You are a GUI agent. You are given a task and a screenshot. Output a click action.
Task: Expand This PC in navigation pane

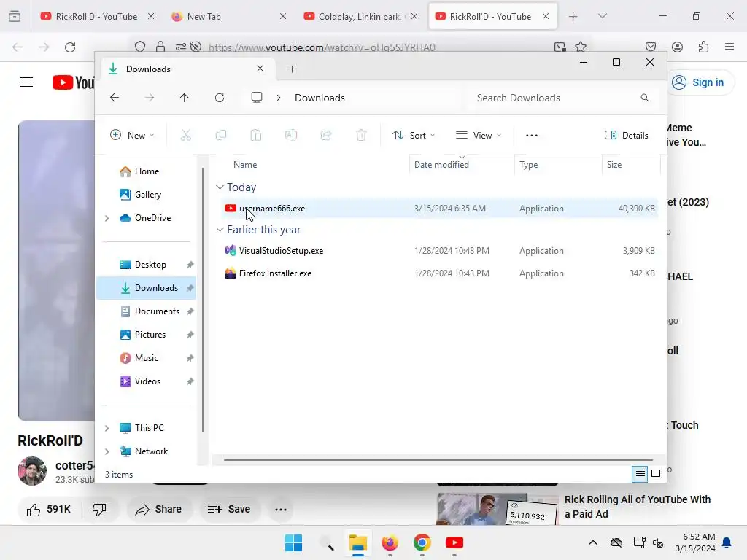tap(107, 428)
